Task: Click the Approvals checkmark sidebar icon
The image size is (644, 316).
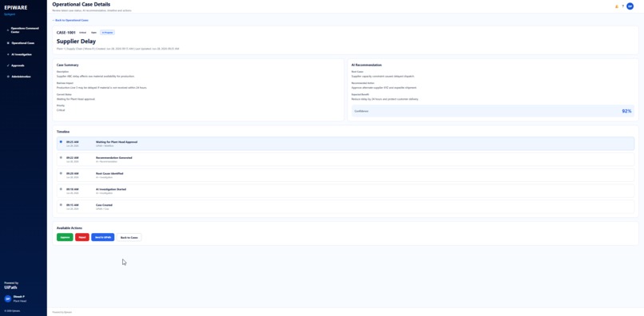Action: pos(8,65)
